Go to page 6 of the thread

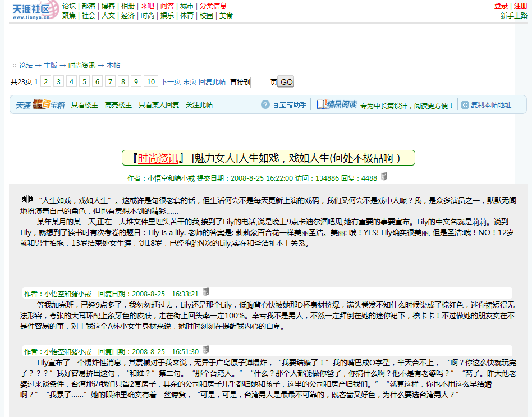[98, 82]
